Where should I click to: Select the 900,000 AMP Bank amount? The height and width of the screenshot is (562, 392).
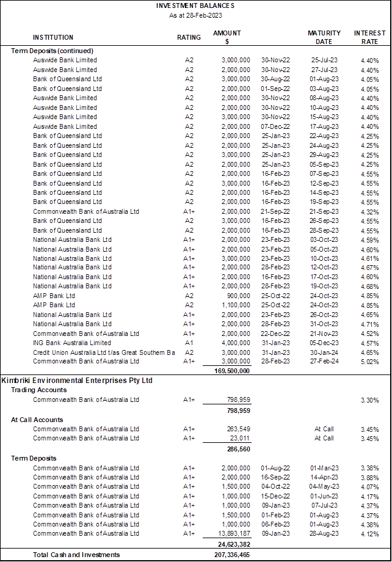(239, 296)
